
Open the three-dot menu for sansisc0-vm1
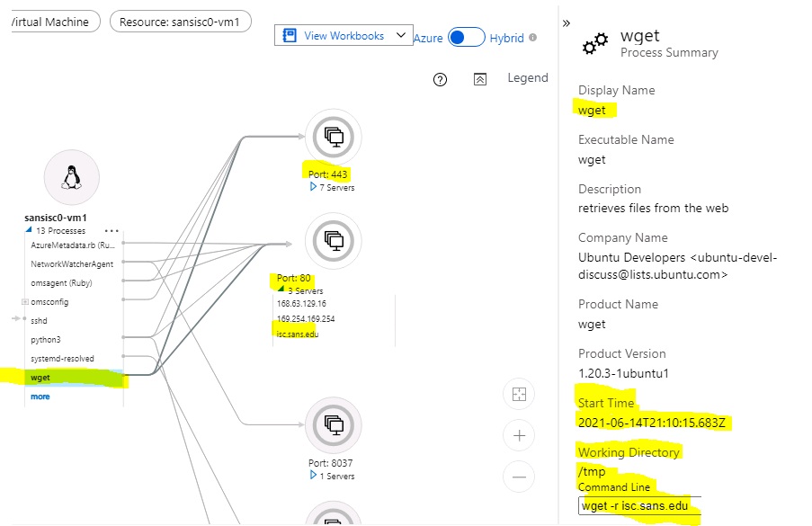pos(112,231)
